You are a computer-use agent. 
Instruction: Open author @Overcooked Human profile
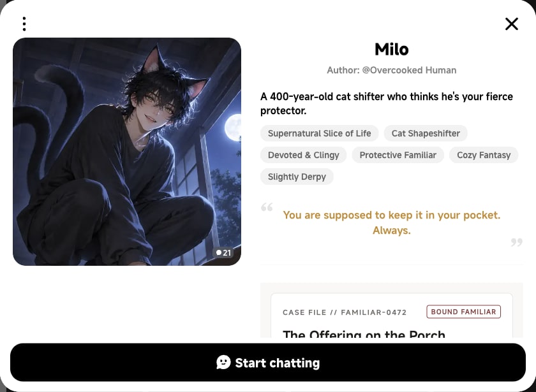(409, 70)
